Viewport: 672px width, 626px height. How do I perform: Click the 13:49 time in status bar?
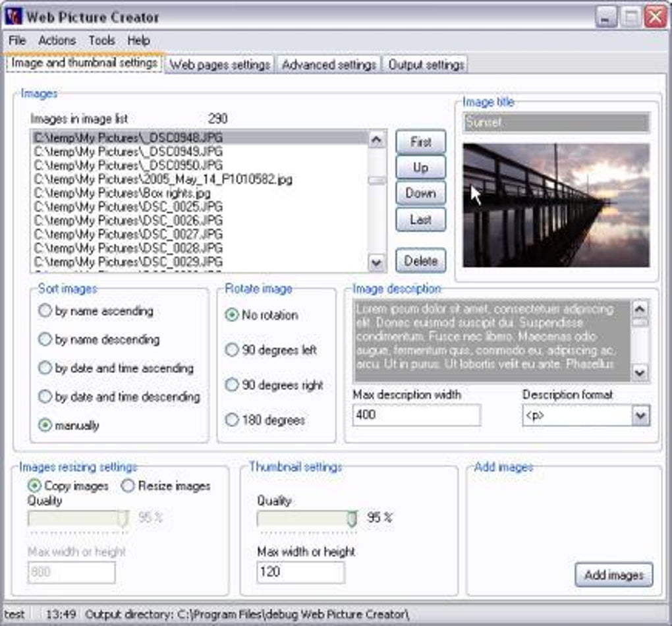61,614
